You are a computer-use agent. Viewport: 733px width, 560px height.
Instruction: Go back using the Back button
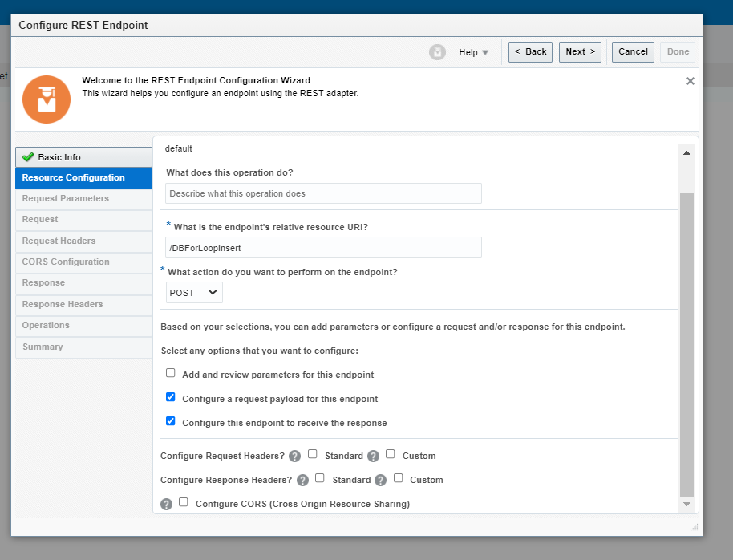(x=530, y=51)
